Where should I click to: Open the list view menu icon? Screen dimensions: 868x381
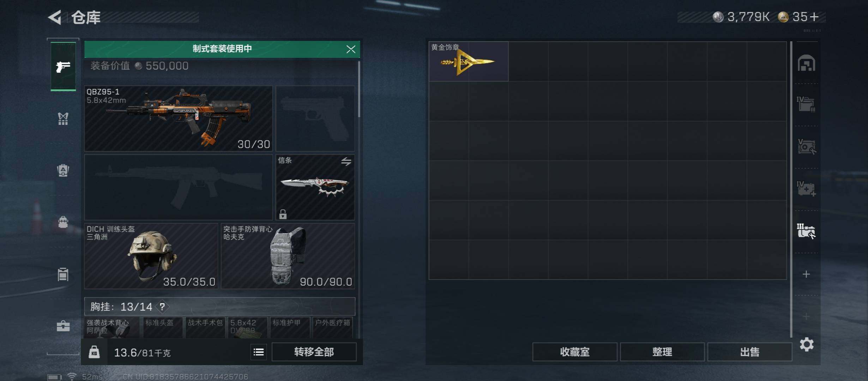coord(259,352)
